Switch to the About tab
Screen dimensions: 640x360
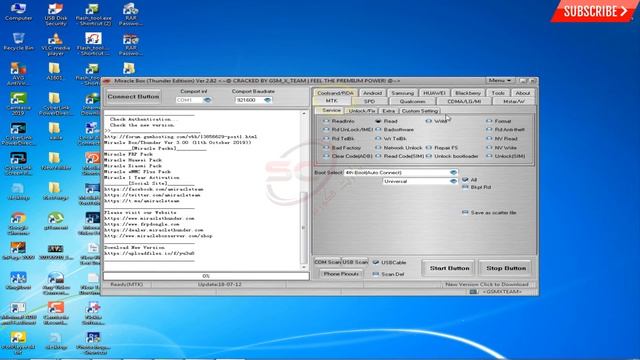tap(522, 93)
